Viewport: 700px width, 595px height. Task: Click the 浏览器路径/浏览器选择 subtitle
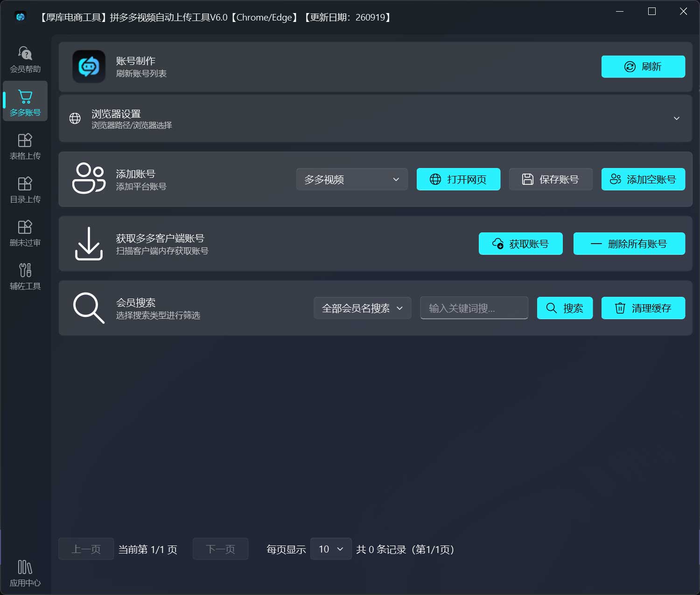tap(132, 125)
